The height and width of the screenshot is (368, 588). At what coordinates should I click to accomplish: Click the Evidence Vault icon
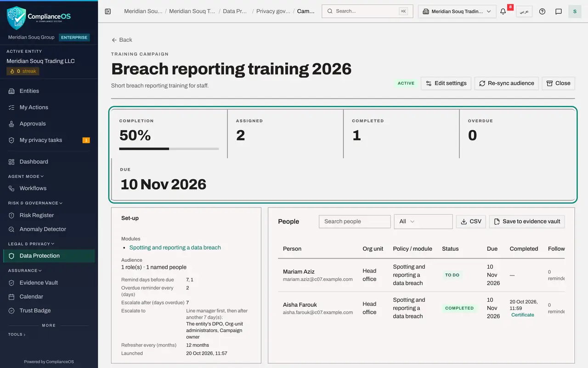coord(11,283)
